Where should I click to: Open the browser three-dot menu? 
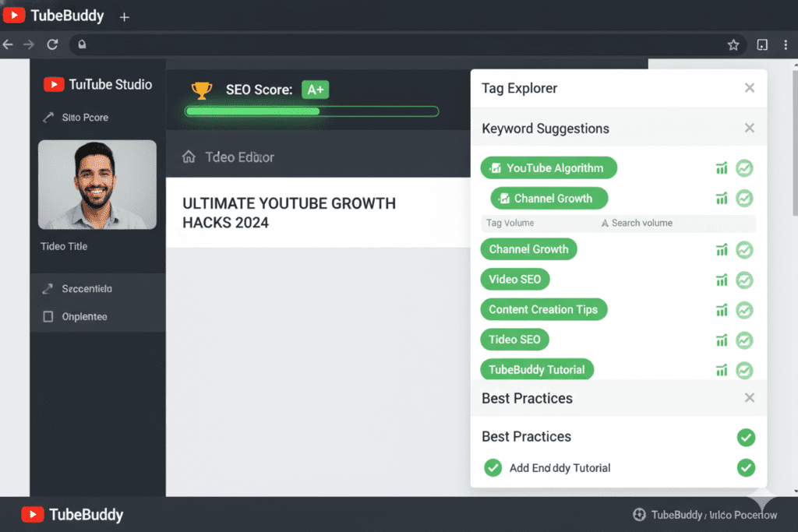tap(786, 45)
